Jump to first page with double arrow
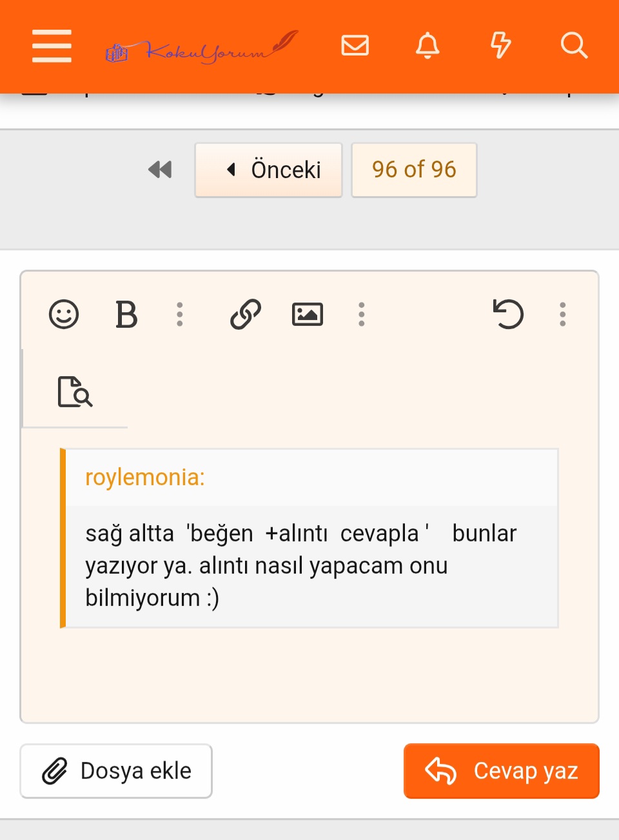This screenshot has height=840, width=619. [x=160, y=170]
